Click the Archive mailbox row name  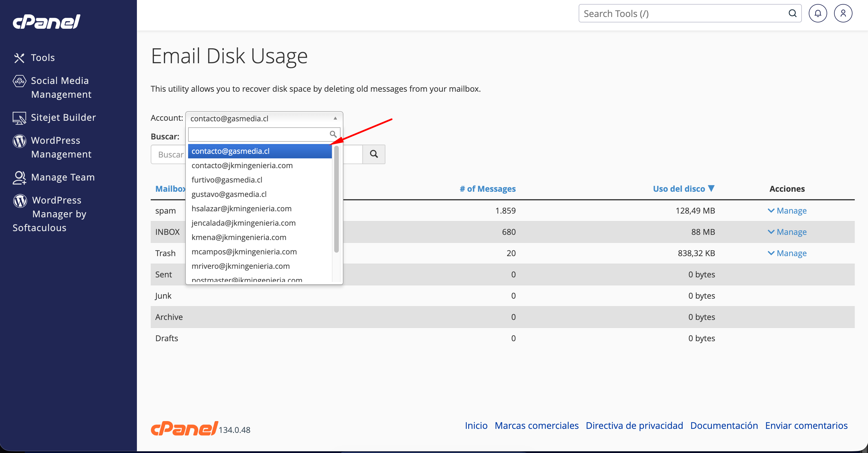click(169, 317)
